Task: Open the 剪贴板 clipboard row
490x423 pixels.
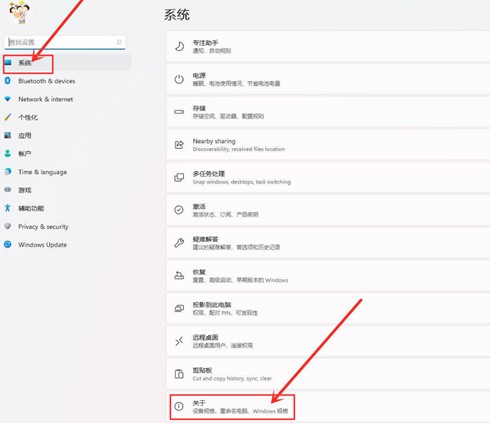Action: (x=328, y=374)
